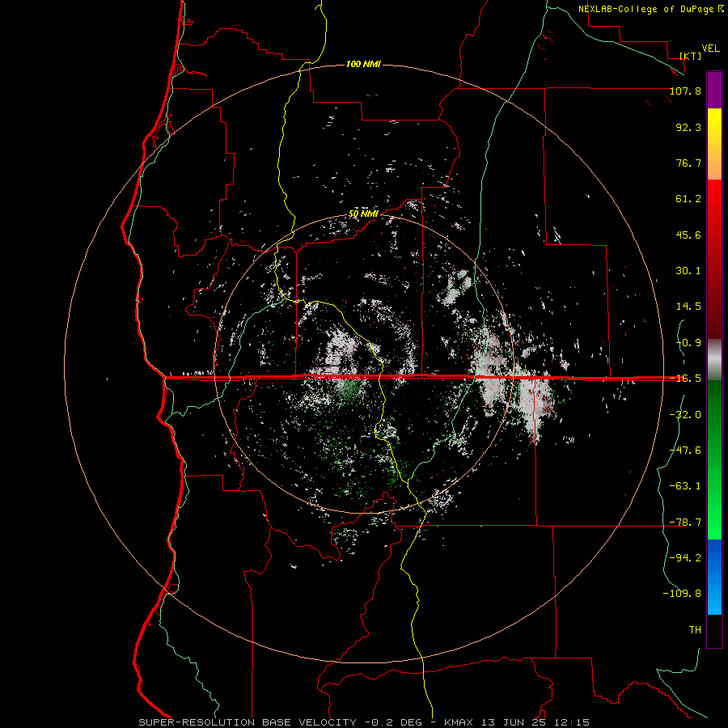Click SUPER-RESOLUTION BASE VELOCITY caption text
Screen dimensions: 728x728
(248, 722)
